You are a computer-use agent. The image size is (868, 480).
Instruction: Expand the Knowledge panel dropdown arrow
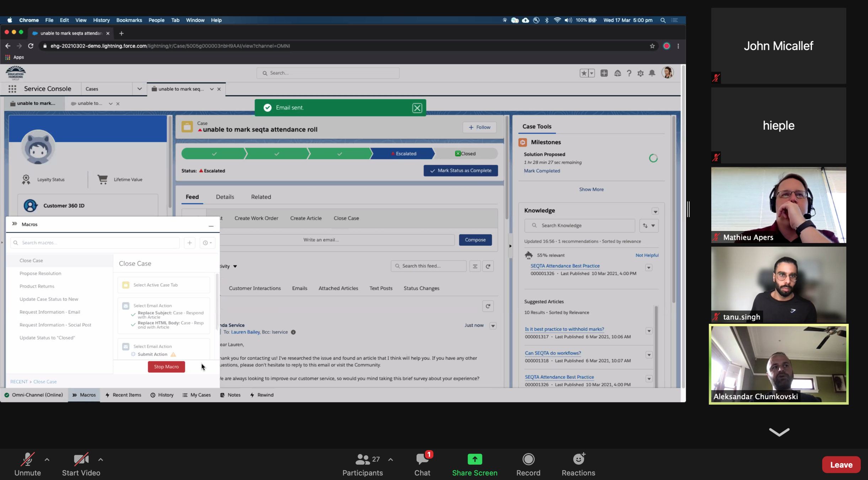click(x=655, y=212)
